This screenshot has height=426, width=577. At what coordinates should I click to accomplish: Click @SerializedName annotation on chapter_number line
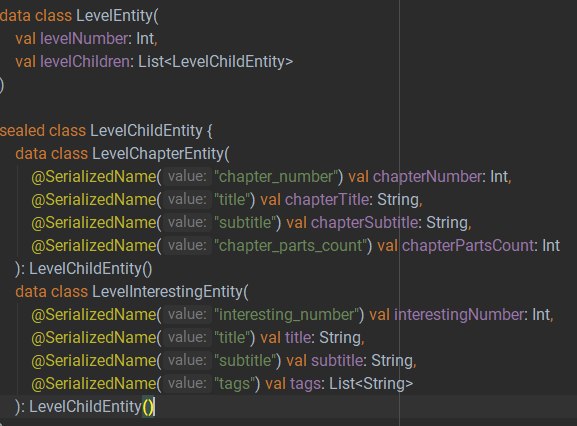pos(94,177)
